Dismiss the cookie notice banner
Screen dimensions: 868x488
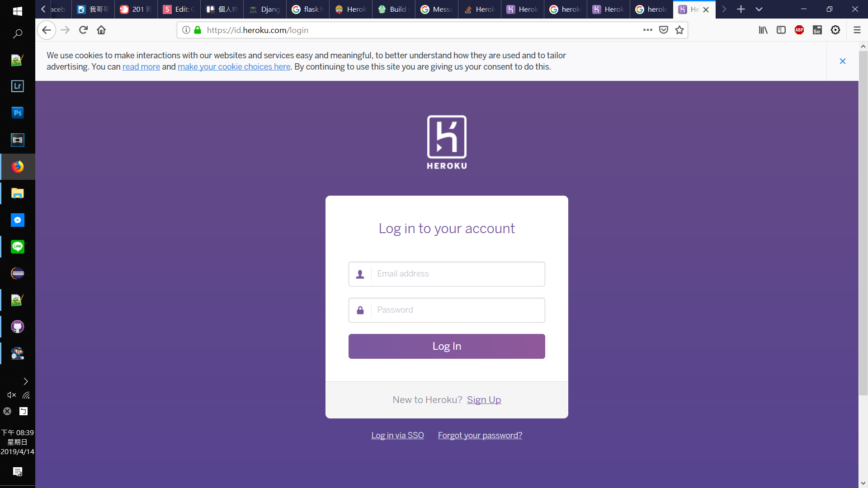[x=842, y=61]
